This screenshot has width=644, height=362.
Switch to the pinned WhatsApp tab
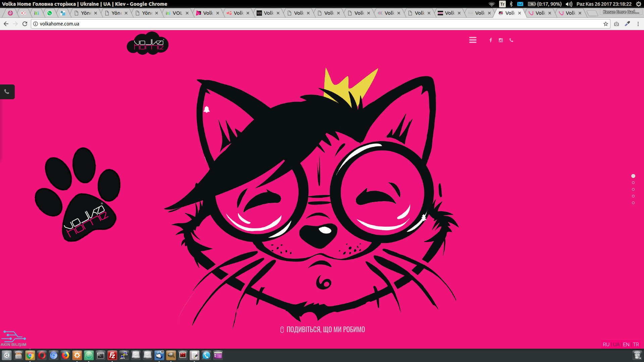point(50,13)
